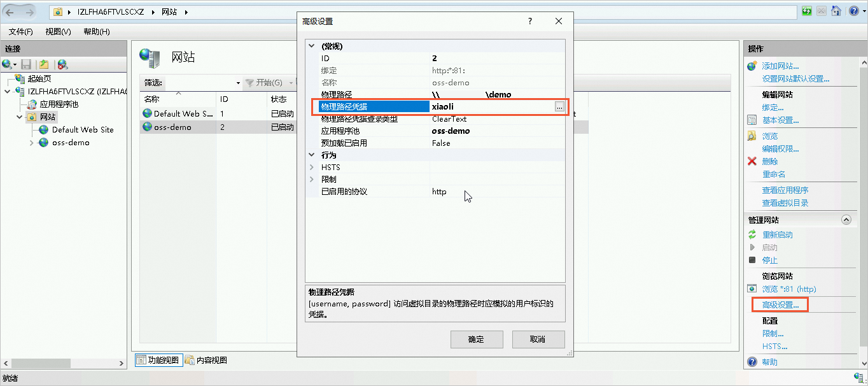Click the delete connection icon in Connections toolbar

point(61,64)
